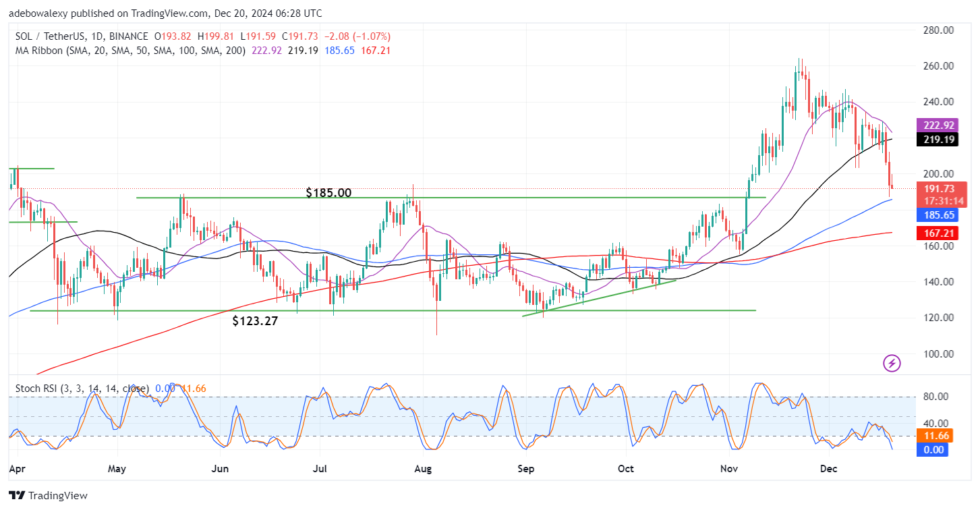
Task: Click the publisher attribution text at top
Action: coord(165,13)
